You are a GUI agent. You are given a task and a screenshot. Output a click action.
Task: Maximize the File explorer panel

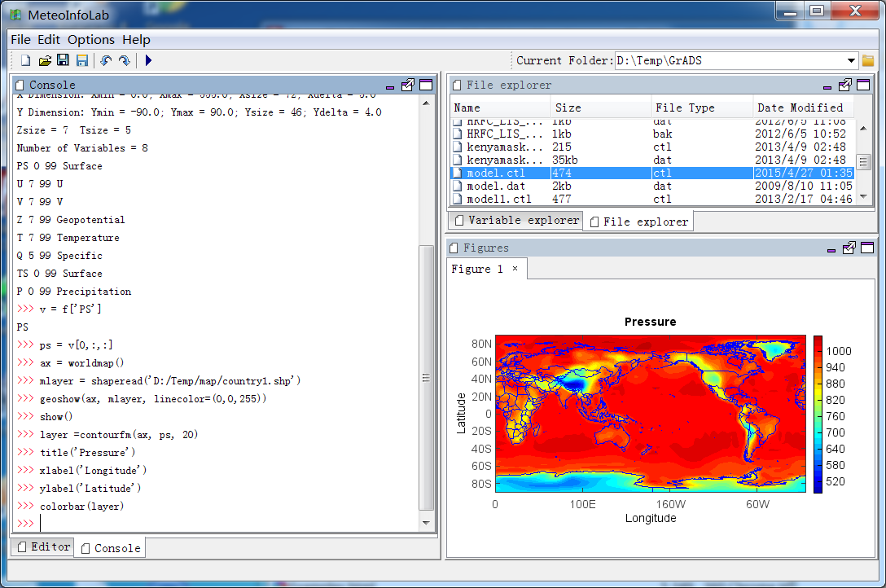pyautogui.click(x=863, y=86)
